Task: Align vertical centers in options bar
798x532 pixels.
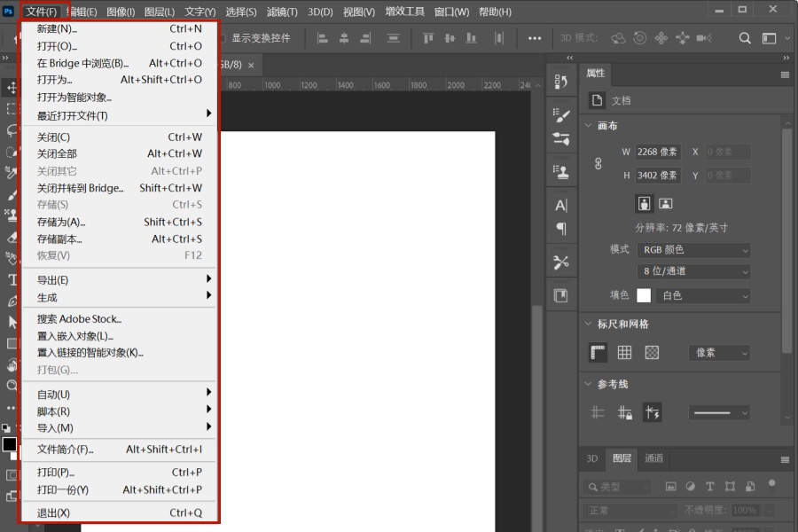Action: 450,38
